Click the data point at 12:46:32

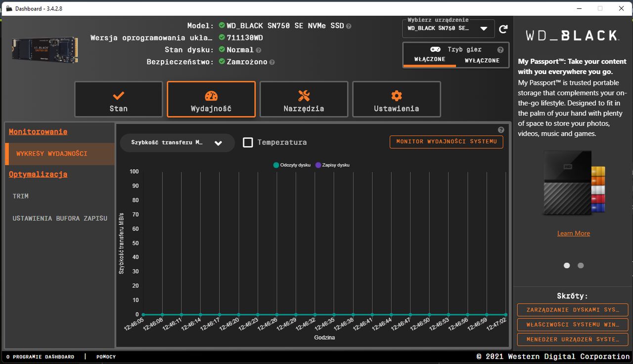[x=315, y=315]
